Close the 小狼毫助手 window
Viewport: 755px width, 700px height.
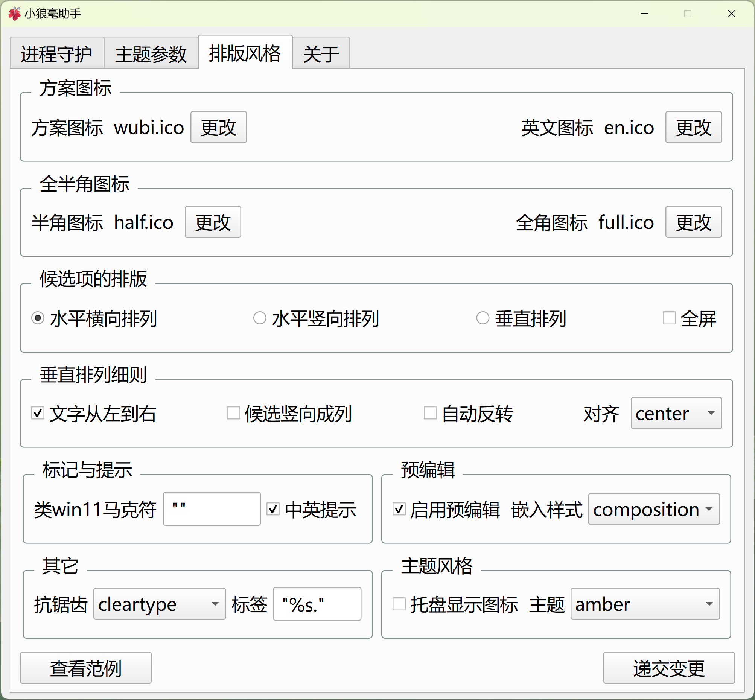(x=731, y=14)
